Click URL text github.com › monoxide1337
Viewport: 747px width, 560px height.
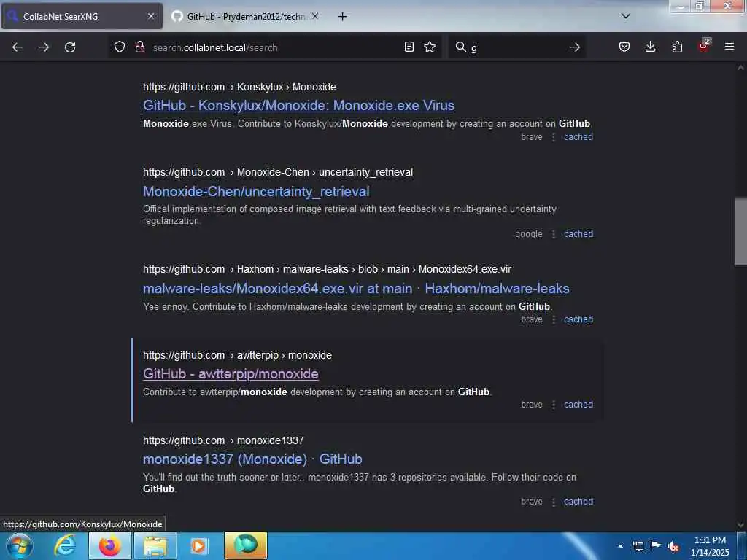pyautogui.click(x=223, y=441)
